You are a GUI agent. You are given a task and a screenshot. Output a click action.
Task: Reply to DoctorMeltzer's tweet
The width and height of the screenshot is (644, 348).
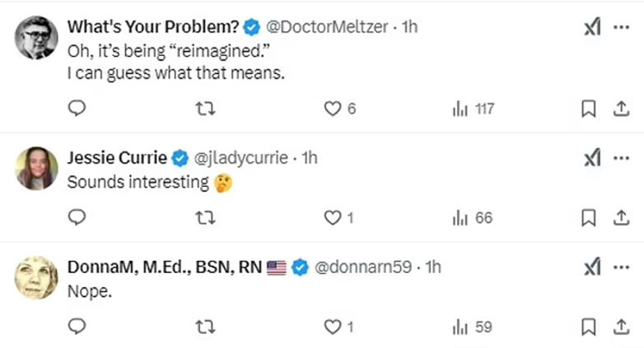click(x=77, y=109)
